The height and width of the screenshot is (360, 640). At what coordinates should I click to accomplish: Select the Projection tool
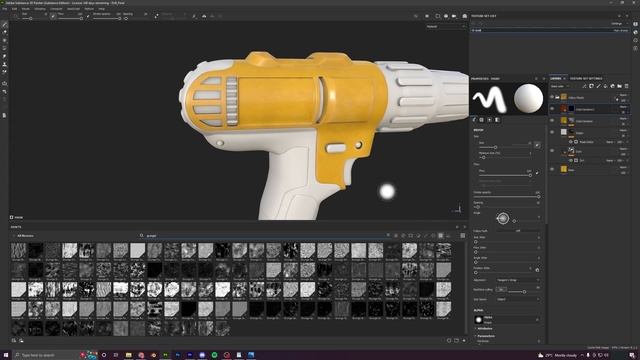(x=4, y=40)
